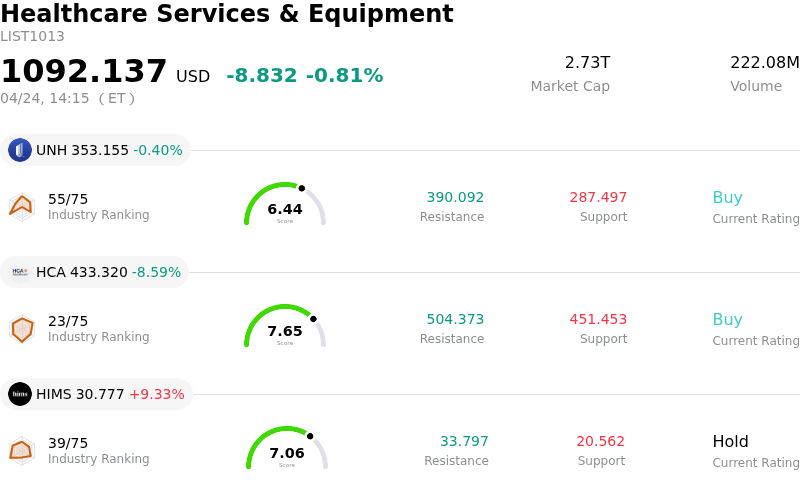Click the HCA 7.65 score gauge

pos(285,328)
